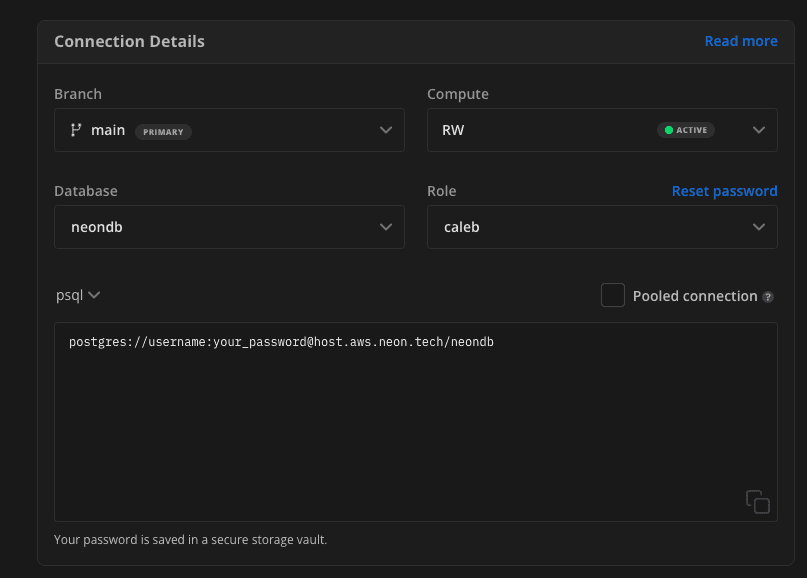Click the Role dropdown chevron
This screenshot has height=578, width=807.
click(759, 226)
